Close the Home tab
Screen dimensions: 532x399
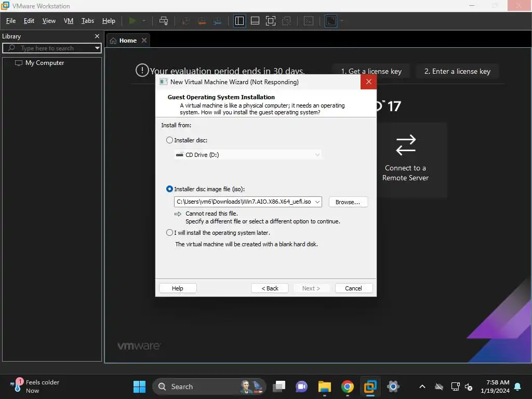pos(144,41)
